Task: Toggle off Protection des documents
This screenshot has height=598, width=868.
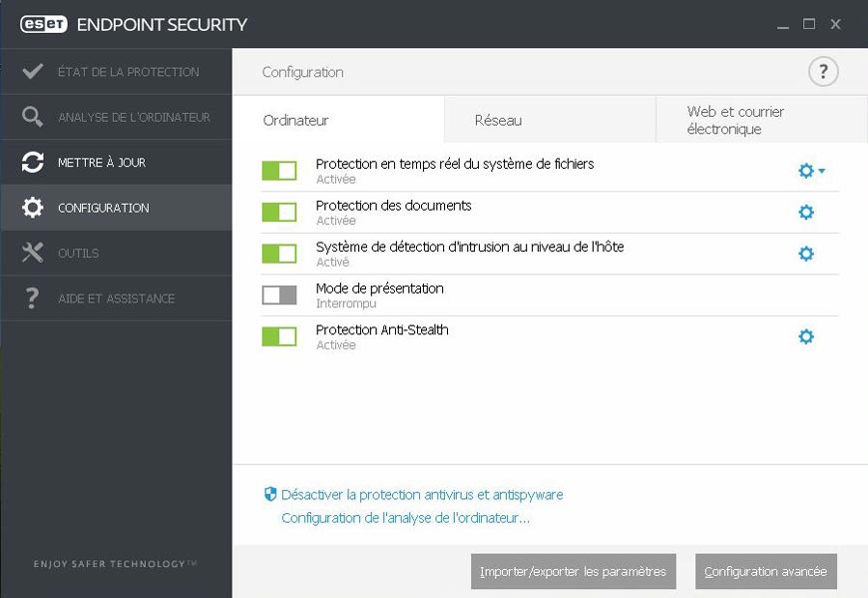Action: pos(279,212)
